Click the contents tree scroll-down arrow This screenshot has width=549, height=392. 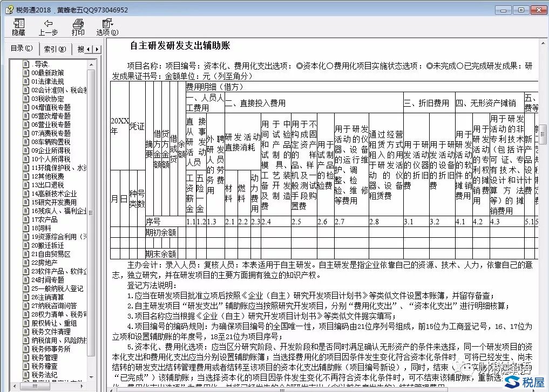point(91,377)
